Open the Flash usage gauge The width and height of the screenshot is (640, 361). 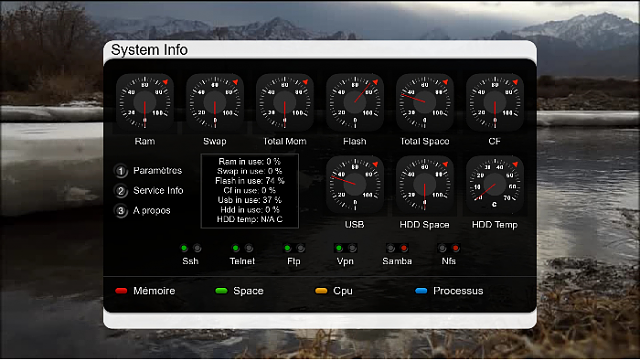pos(355,103)
